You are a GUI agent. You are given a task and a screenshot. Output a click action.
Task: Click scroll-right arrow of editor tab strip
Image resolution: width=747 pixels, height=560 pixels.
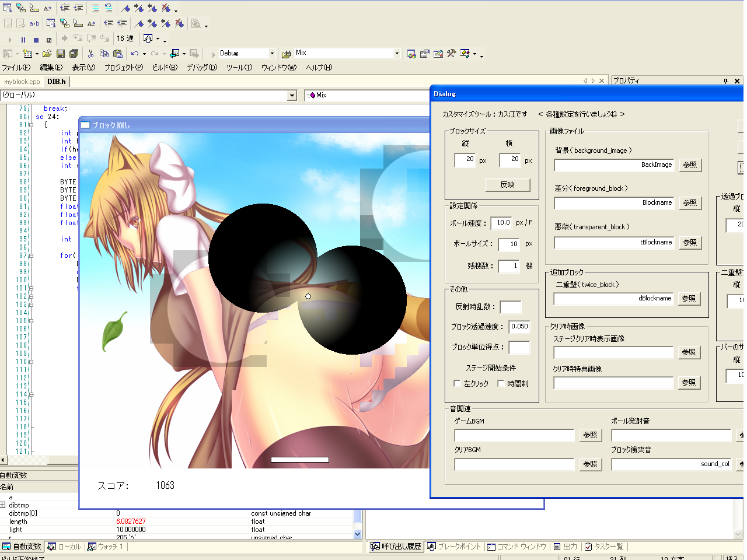coord(593,81)
